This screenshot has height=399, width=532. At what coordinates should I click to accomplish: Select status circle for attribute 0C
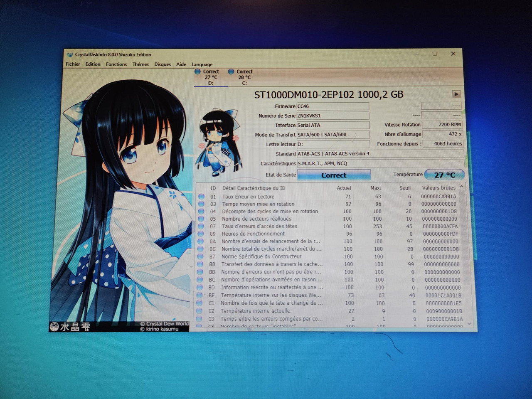coord(201,249)
